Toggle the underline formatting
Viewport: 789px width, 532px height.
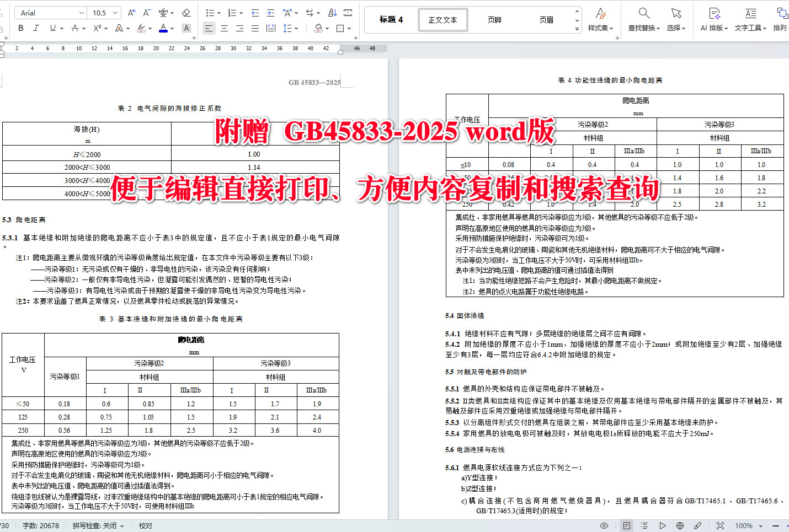pos(54,28)
